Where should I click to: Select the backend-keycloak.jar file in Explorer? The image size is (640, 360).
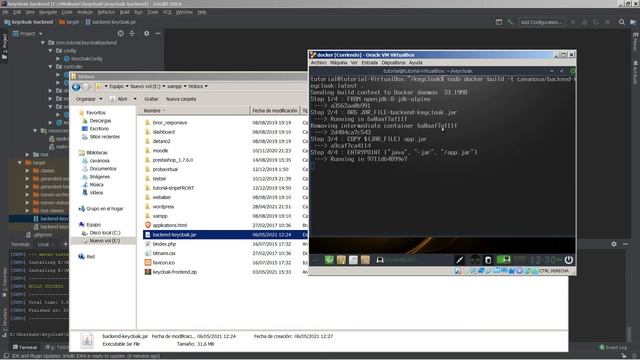pos(174,235)
